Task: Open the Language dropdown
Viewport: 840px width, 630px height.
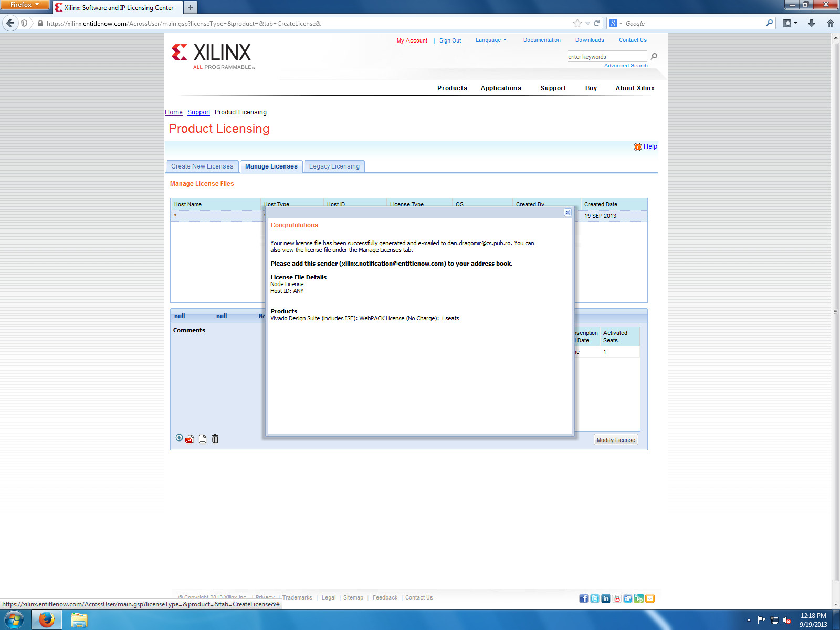Action: point(490,40)
